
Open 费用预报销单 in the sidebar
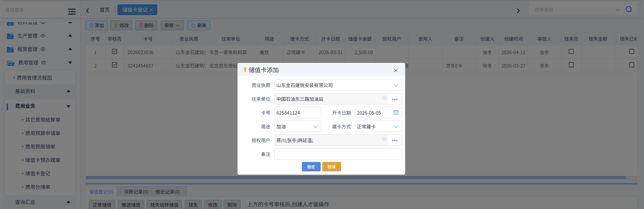coord(40,147)
